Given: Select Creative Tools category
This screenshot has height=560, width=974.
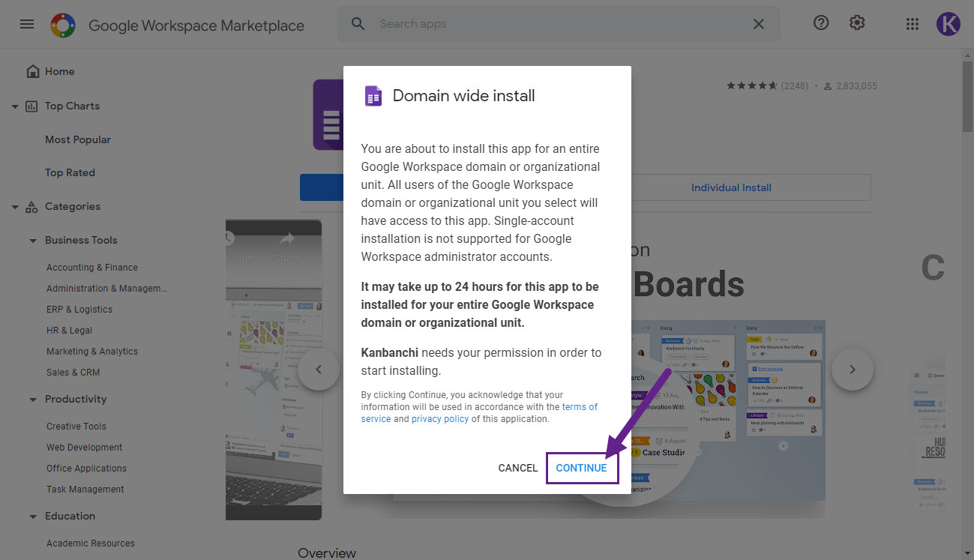Looking at the screenshot, I should [76, 427].
